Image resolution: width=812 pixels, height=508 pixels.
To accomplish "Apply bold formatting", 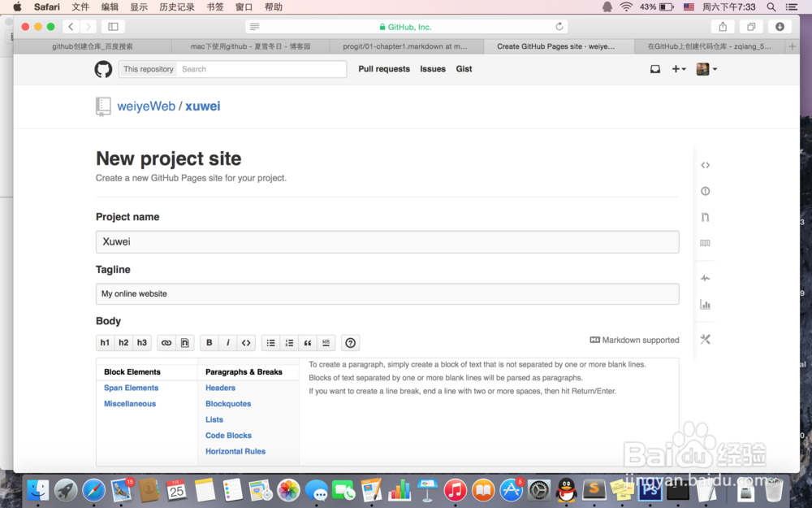I will [x=209, y=343].
